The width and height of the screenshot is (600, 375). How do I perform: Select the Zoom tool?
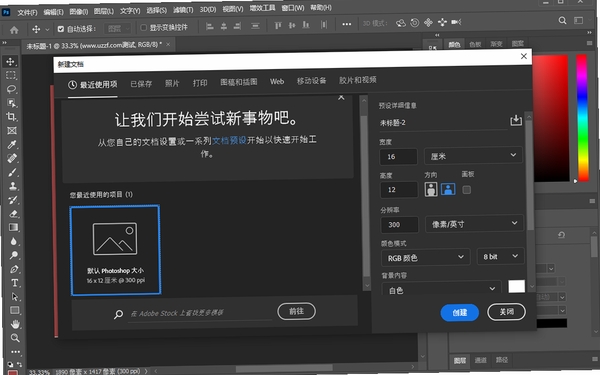coord(15,338)
